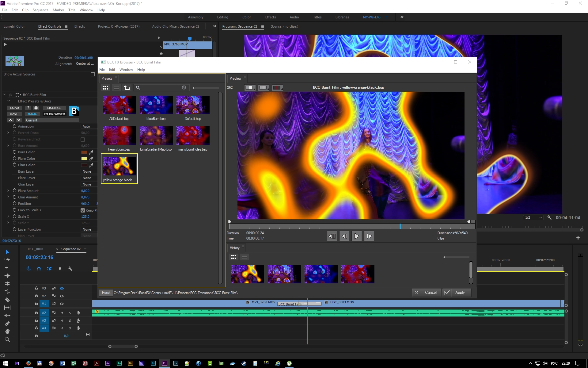Toggle V1 track output eye
The width and height of the screenshot is (588, 368).
click(62, 304)
